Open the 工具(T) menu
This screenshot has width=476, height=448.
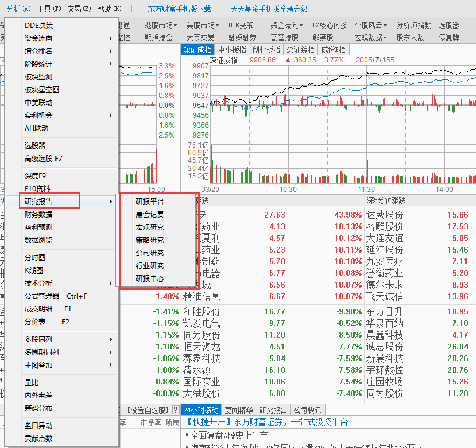tap(49, 9)
